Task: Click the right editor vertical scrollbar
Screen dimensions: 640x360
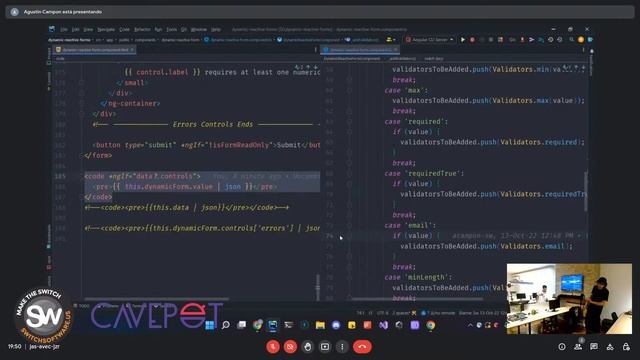Action: click(586, 191)
